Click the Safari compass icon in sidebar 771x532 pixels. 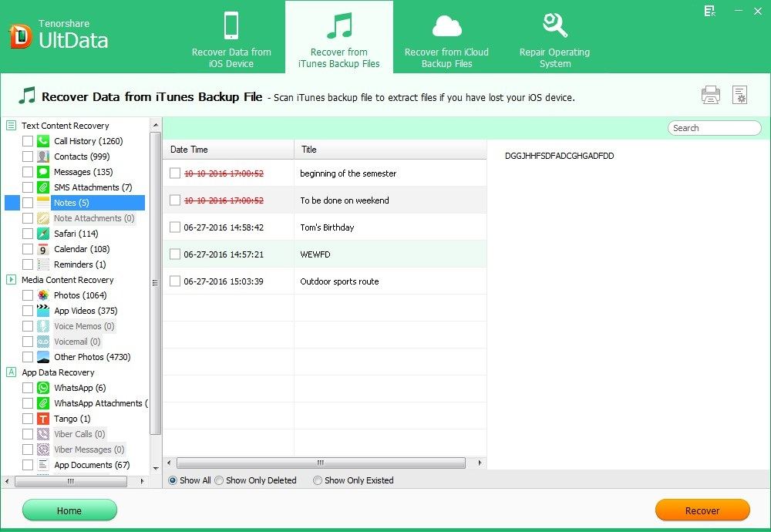coord(42,233)
